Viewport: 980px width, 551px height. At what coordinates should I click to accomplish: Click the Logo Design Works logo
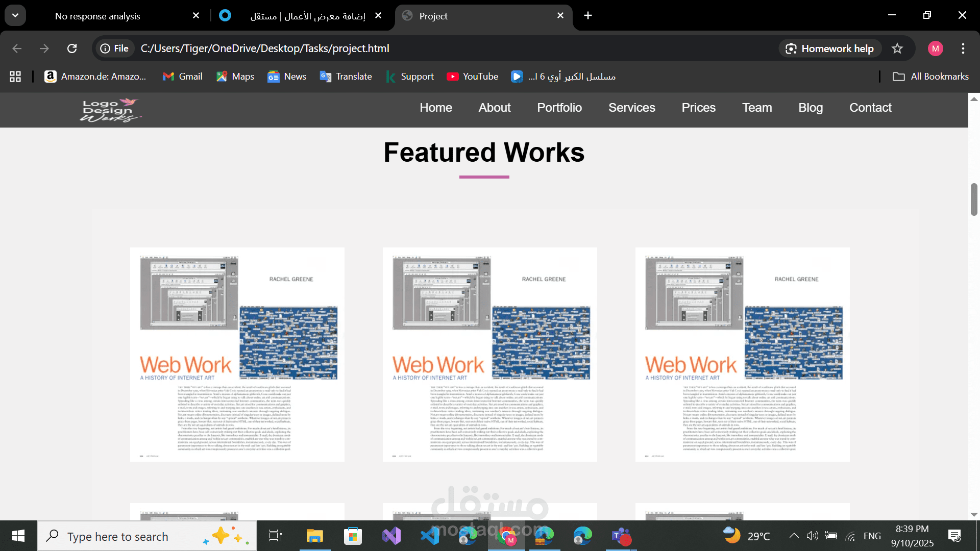110,110
